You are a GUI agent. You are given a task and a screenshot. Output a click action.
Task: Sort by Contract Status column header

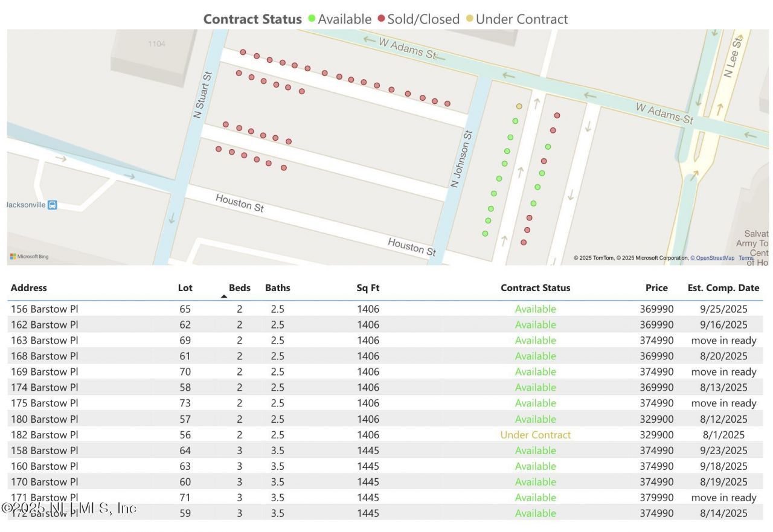535,288
